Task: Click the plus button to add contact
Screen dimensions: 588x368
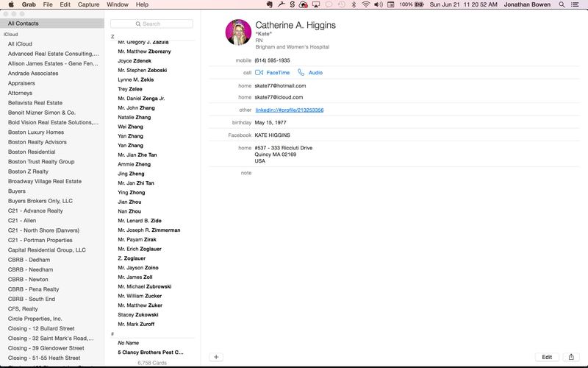Action: (x=216, y=357)
